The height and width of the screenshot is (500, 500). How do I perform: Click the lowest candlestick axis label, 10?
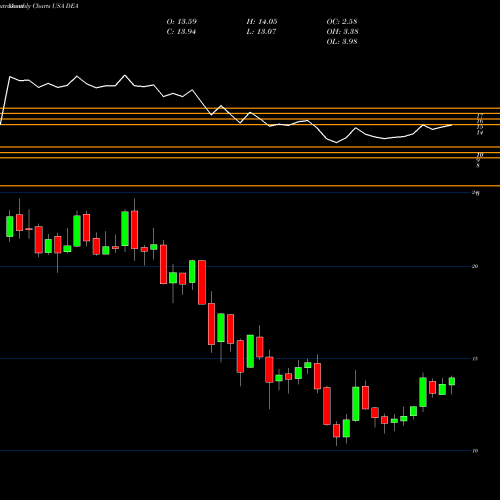(475, 451)
